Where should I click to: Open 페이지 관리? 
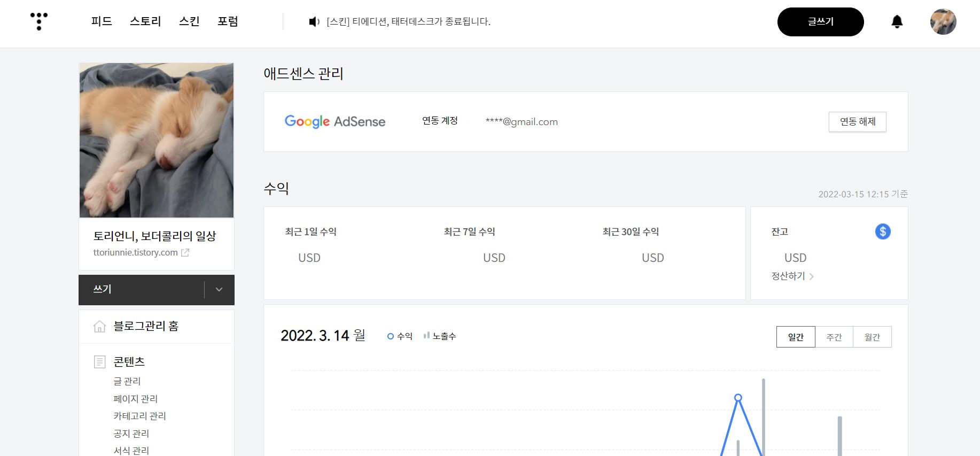tap(136, 399)
